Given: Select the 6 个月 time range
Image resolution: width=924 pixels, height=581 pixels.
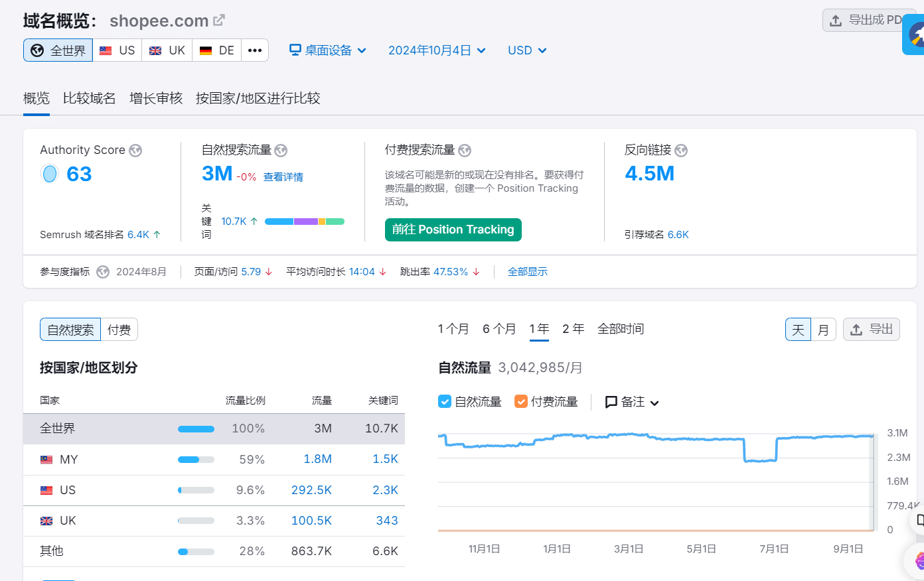Looking at the screenshot, I should 499,329.
